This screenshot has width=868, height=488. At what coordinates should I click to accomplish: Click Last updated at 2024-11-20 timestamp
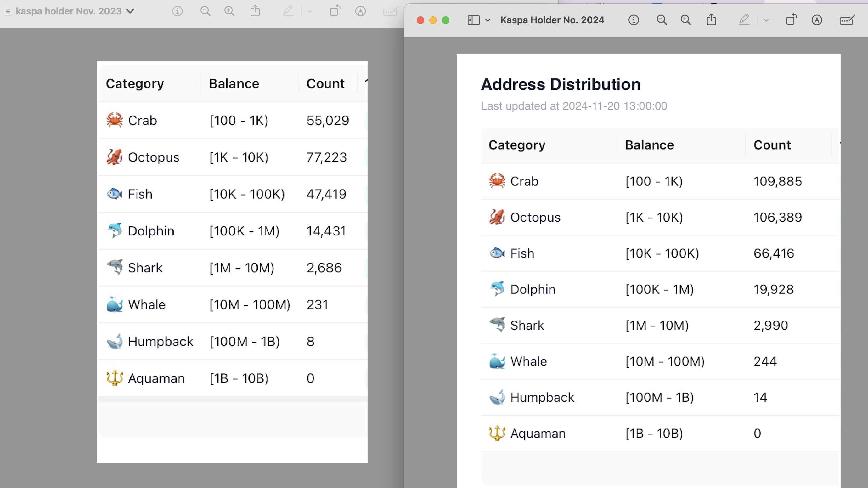click(574, 106)
